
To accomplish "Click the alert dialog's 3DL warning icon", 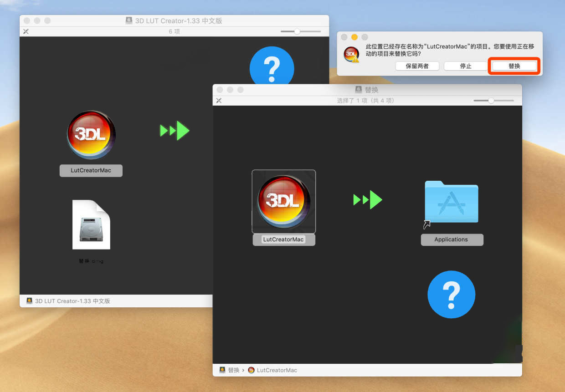I will (351, 54).
